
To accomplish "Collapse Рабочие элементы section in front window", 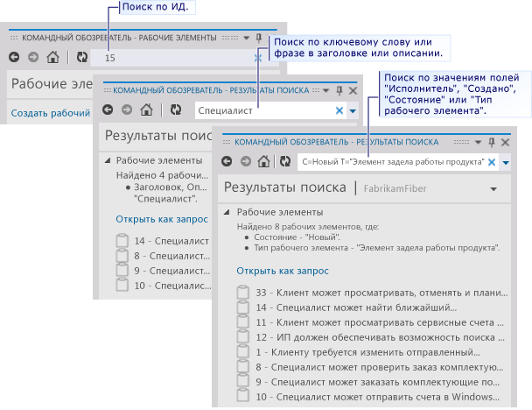I will point(227,212).
